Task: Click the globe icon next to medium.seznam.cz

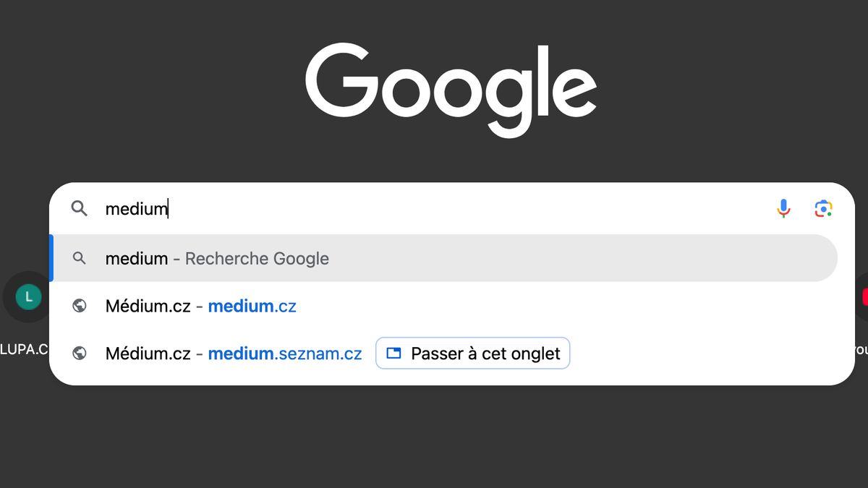Action: pos(80,354)
